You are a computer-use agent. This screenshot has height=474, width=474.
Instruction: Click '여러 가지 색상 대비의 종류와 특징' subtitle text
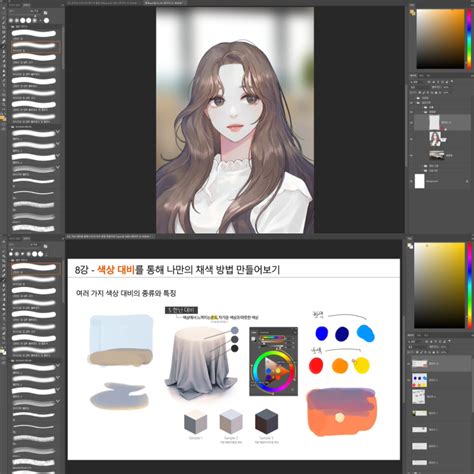coord(126,293)
